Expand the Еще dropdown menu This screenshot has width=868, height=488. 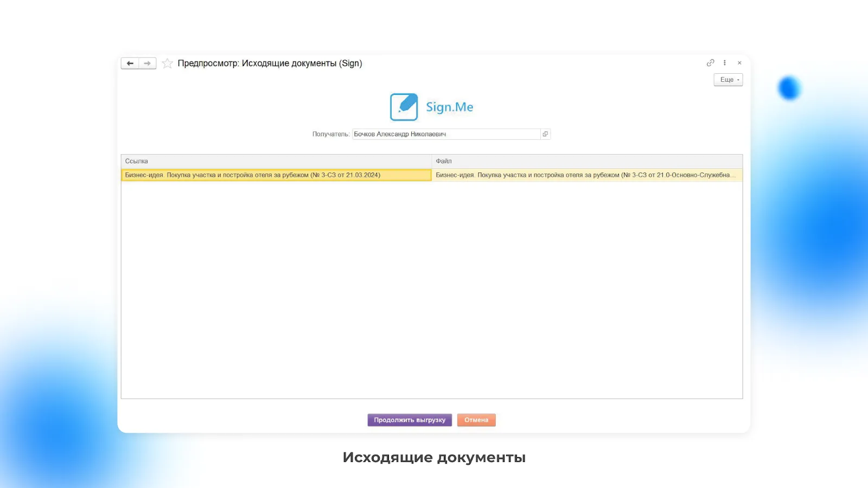[728, 80]
